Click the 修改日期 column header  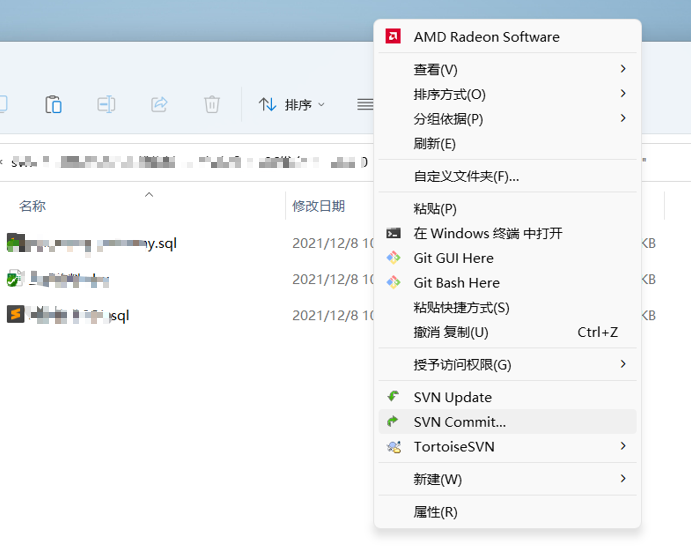[x=318, y=206]
